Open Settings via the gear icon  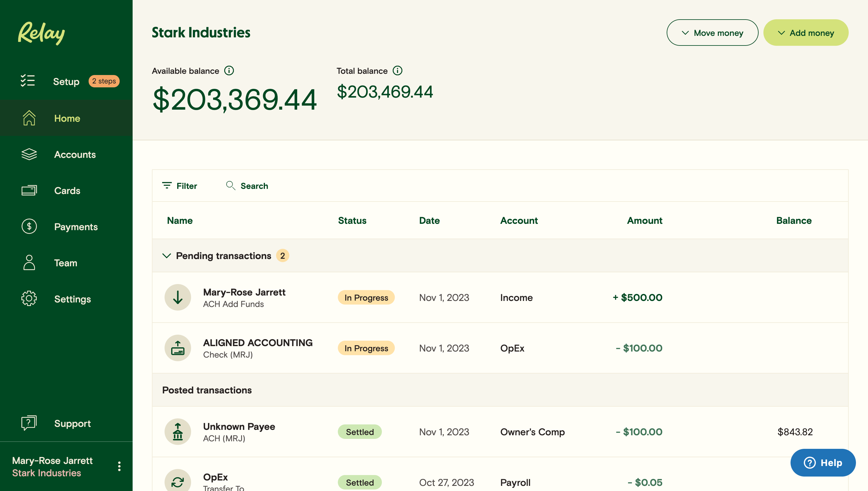[29, 299]
